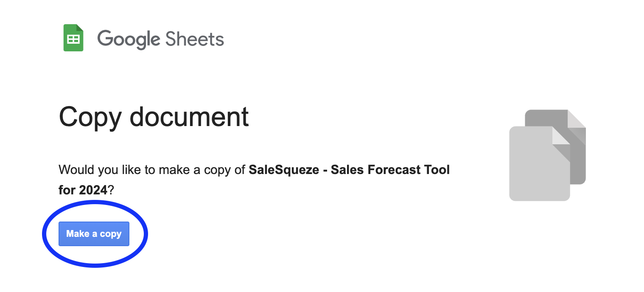Click the word "document" in the heading

pyautogui.click(x=189, y=116)
